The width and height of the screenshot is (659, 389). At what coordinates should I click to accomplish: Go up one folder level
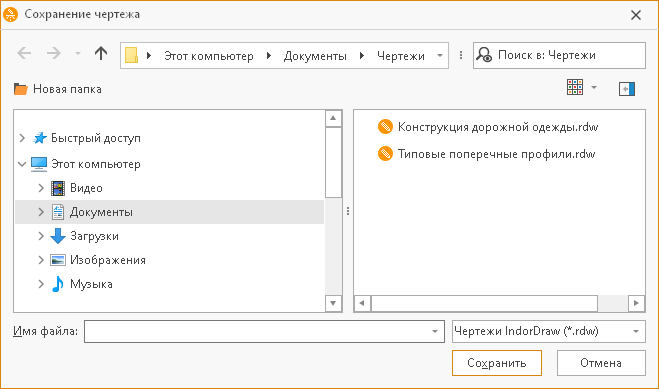click(x=101, y=53)
